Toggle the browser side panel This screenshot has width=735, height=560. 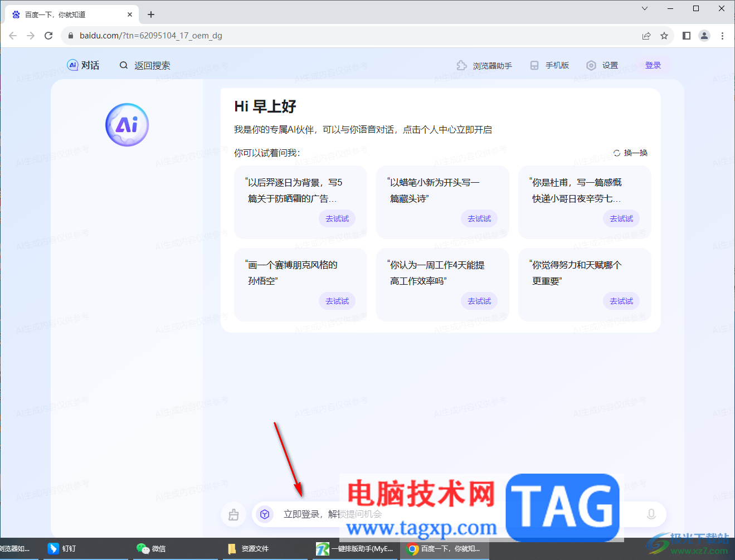pyautogui.click(x=687, y=36)
